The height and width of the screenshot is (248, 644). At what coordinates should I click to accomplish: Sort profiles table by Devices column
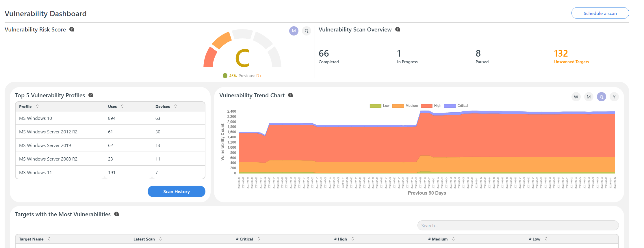(x=175, y=106)
